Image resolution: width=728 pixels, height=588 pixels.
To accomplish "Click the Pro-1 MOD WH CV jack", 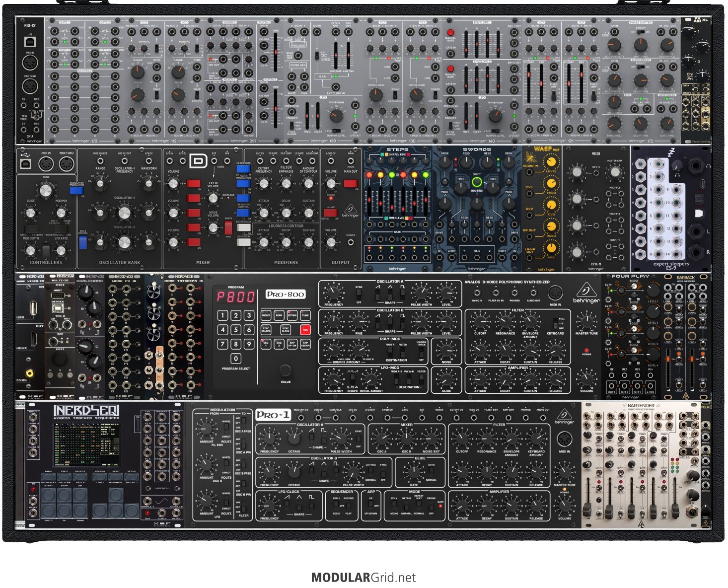I will (x=300, y=417).
